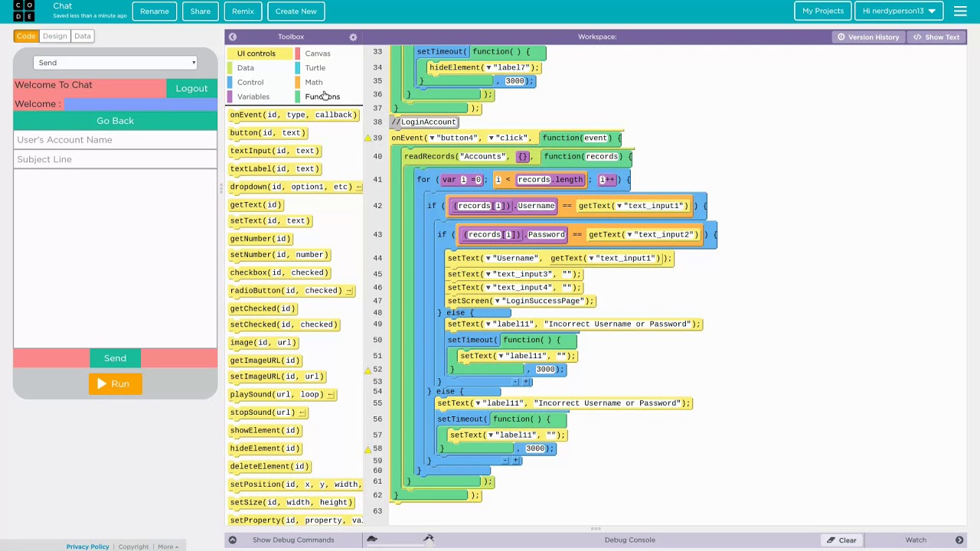
Task: Click Show Debug Commands
Action: [x=293, y=540]
